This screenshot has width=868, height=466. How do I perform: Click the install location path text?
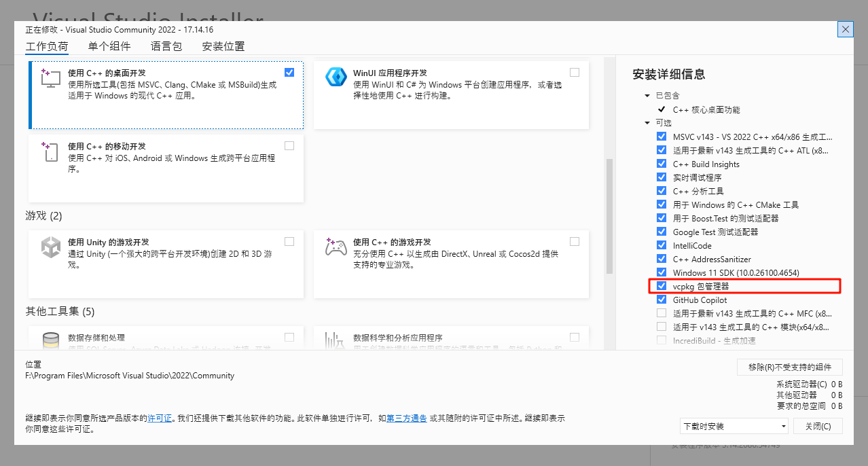click(130, 375)
